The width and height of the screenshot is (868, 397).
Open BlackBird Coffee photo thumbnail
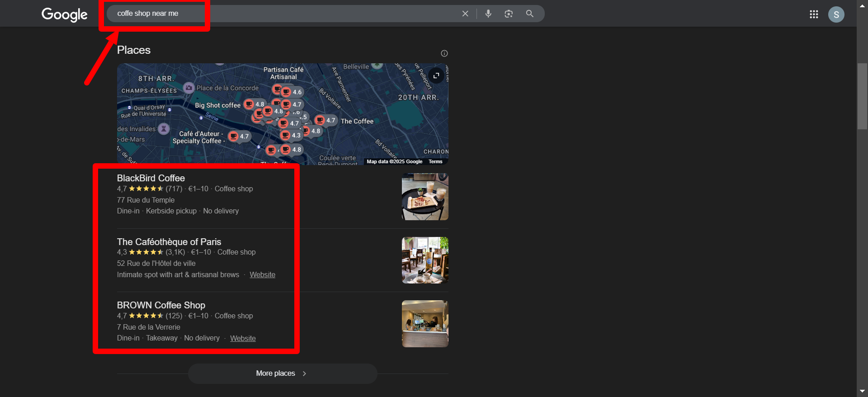[x=425, y=197]
